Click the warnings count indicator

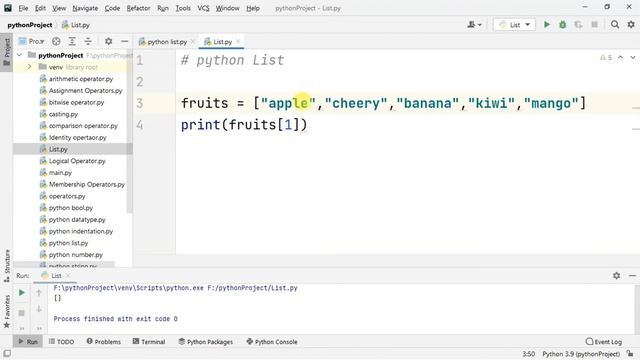point(606,58)
